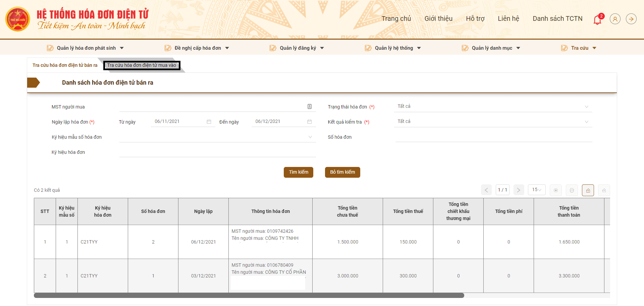The image size is (644, 306).
Task: Click the MST người mua input field
Action: point(218,106)
